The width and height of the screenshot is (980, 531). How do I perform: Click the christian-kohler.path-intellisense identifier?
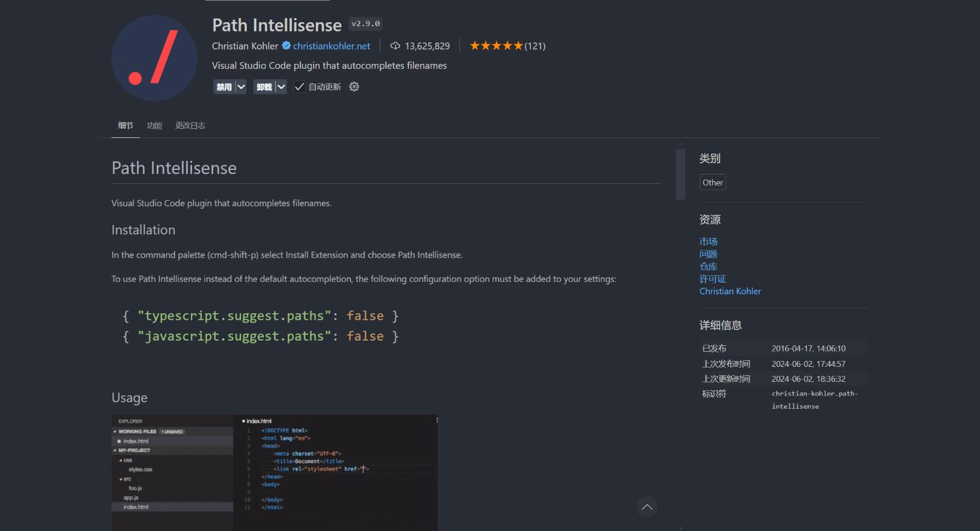coord(815,400)
